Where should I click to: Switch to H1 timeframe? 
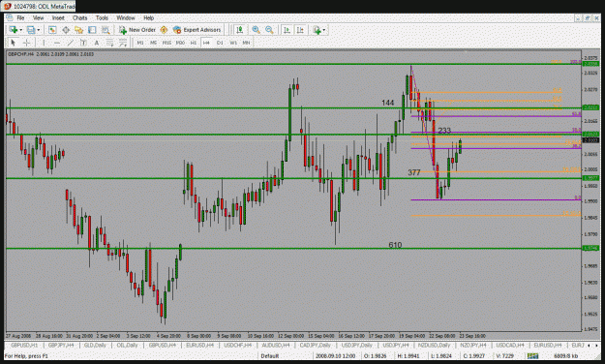(194, 43)
